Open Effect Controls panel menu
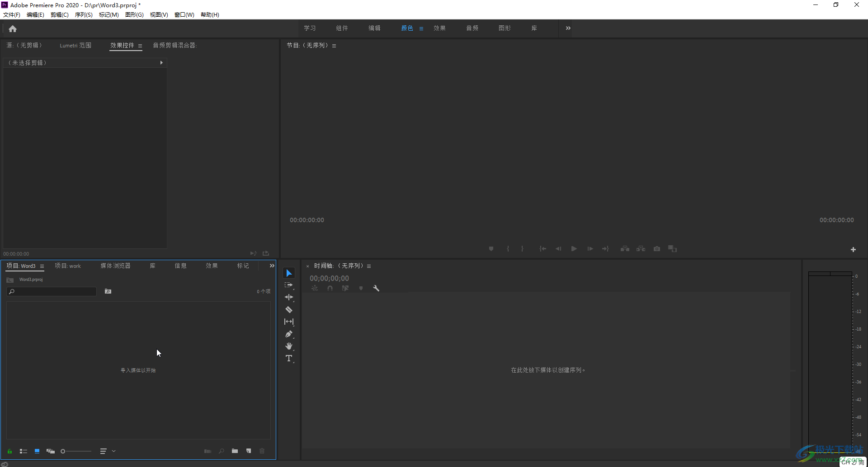The image size is (868, 467). pos(140,46)
